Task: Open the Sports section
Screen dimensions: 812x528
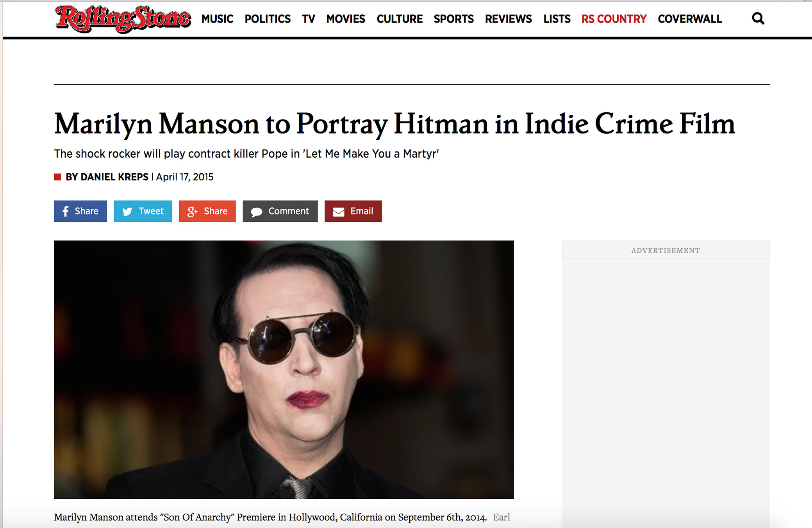Action: [x=453, y=19]
